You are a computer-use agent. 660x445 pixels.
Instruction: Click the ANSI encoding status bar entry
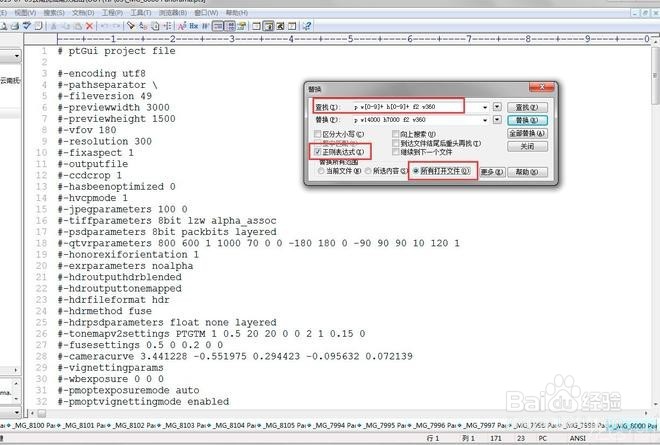click(x=578, y=438)
